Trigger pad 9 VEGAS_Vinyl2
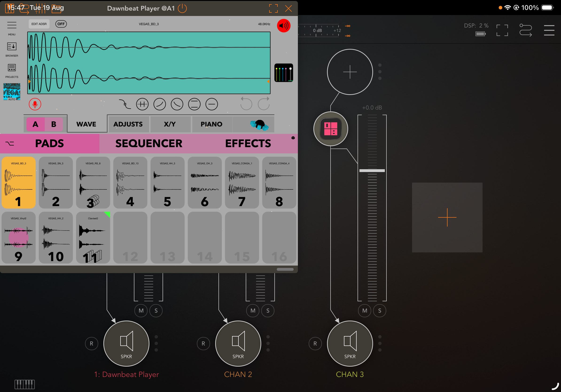The height and width of the screenshot is (392, 561). [x=19, y=238]
